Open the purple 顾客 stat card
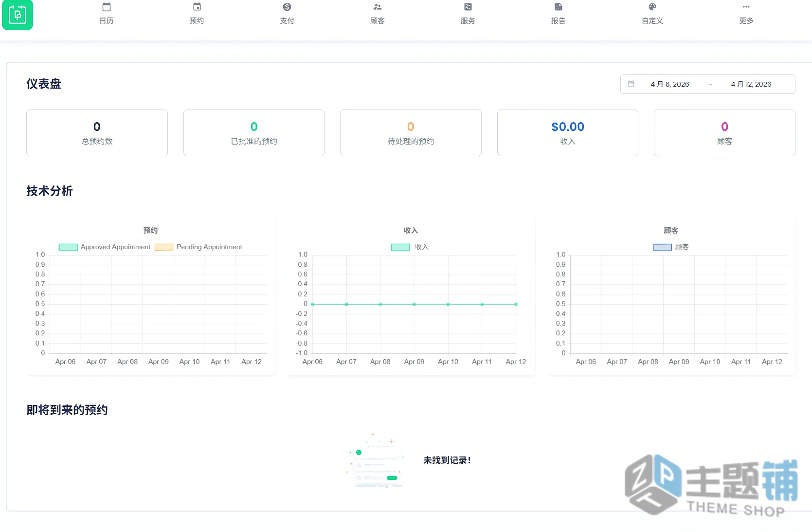Screen dimensions: 812x532 (x=724, y=133)
